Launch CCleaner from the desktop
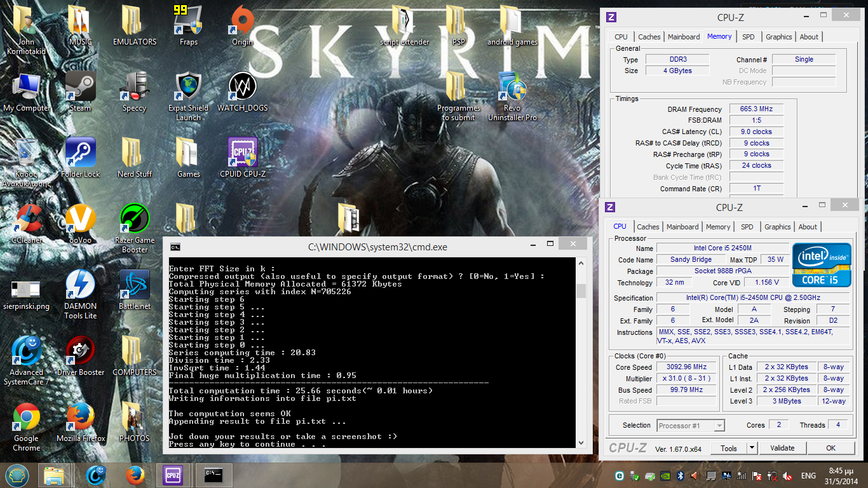This screenshot has height=488, width=868. coord(27,224)
